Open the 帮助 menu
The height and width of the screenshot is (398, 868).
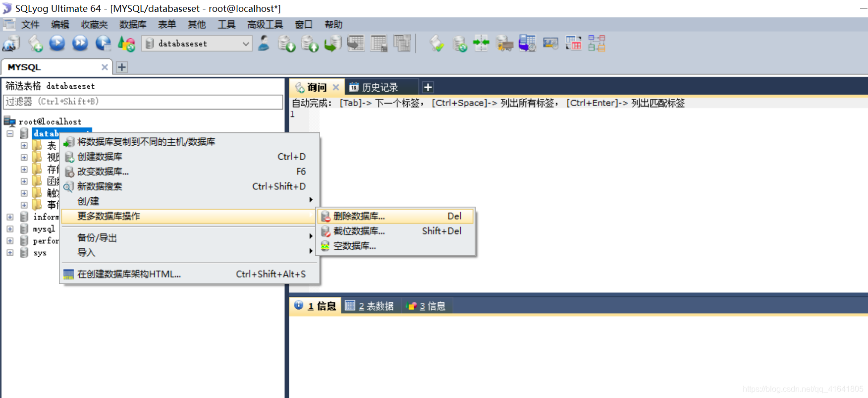[333, 24]
